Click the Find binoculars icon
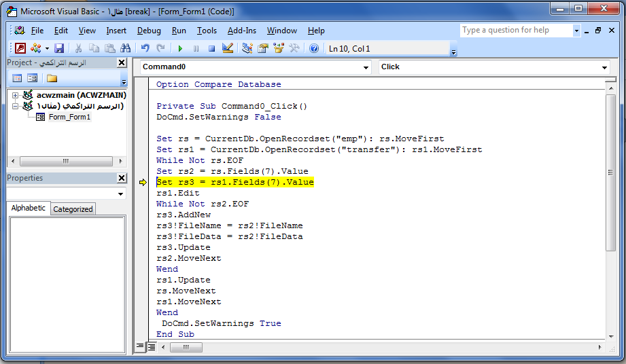 pos(125,48)
